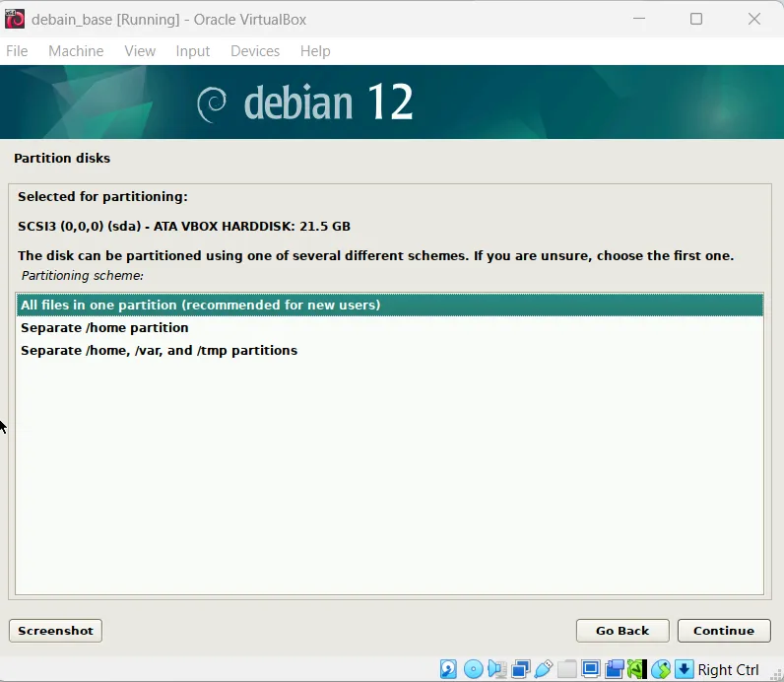784x682 pixels.
Task: Click the mouse integration status icon
Action: pos(661,669)
